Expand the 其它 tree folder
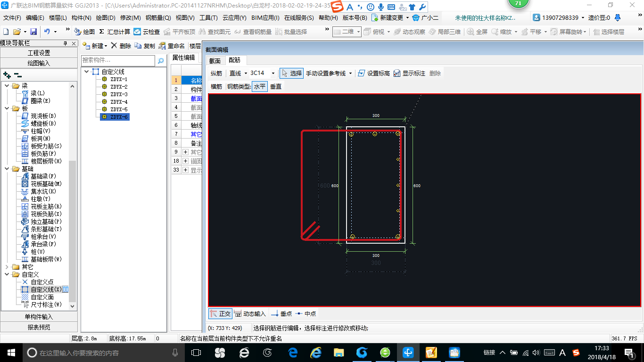The height and width of the screenshot is (362, 644). click(x=7, y=267)
